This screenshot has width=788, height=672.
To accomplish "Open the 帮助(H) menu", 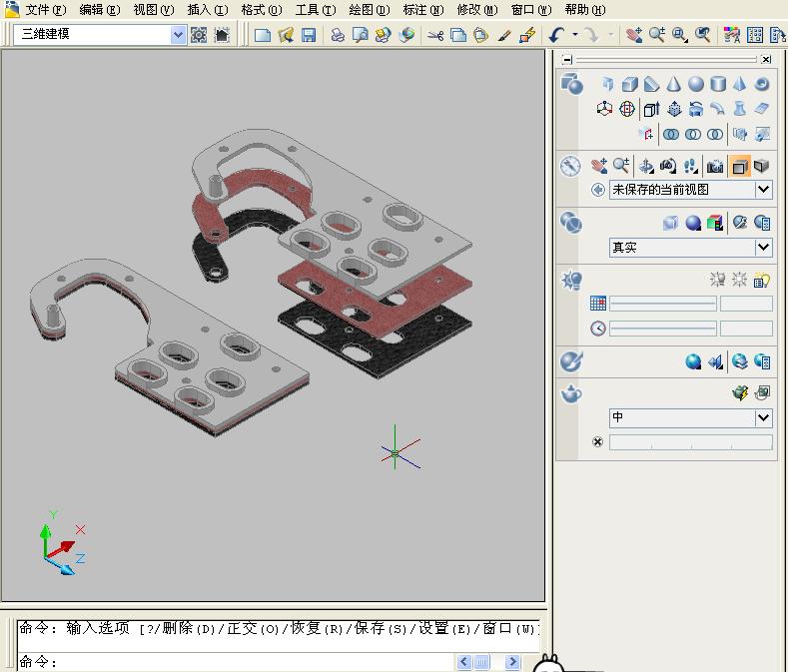I will (x=585, y=10).
